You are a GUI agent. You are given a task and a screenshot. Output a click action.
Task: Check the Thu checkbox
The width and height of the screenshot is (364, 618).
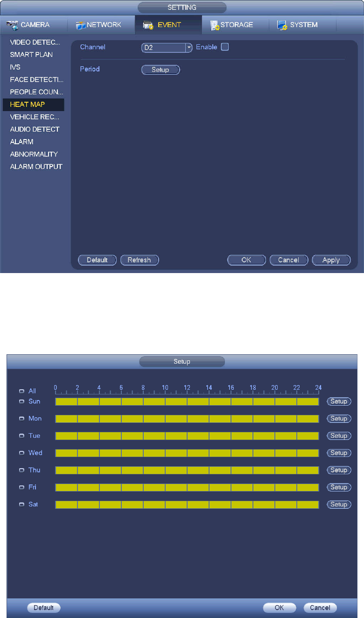[22, 470]
